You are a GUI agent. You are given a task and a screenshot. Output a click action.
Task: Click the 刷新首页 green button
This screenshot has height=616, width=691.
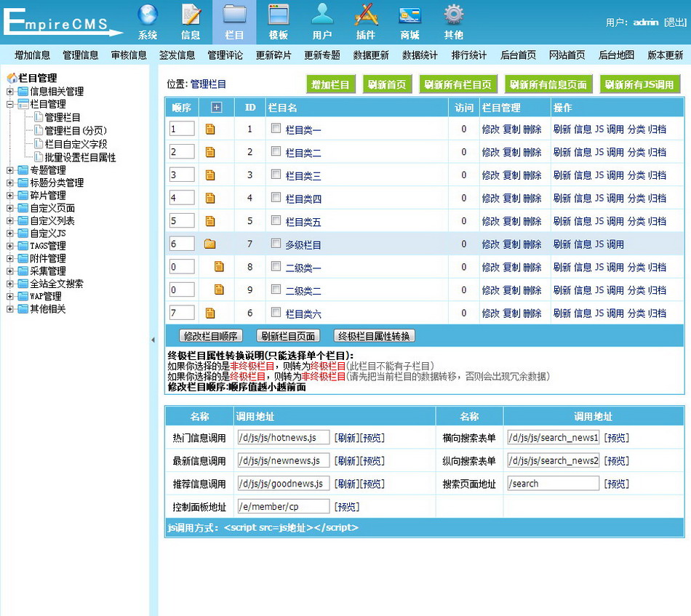point(387,84)
